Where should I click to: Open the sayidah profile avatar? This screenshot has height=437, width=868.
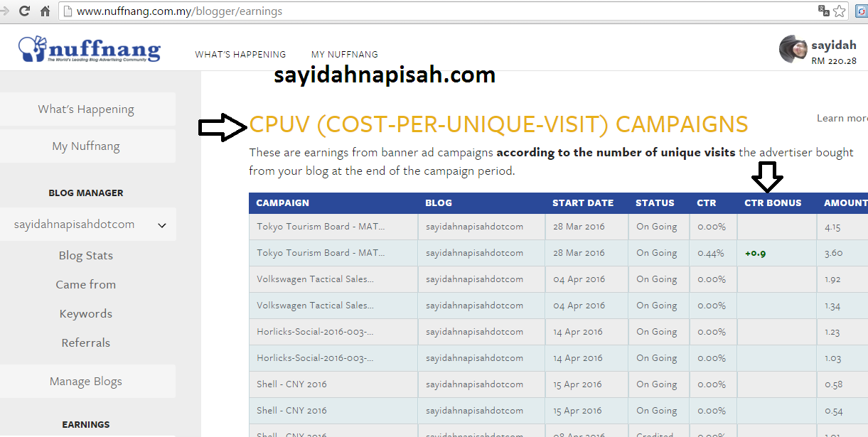click(793, 48)
